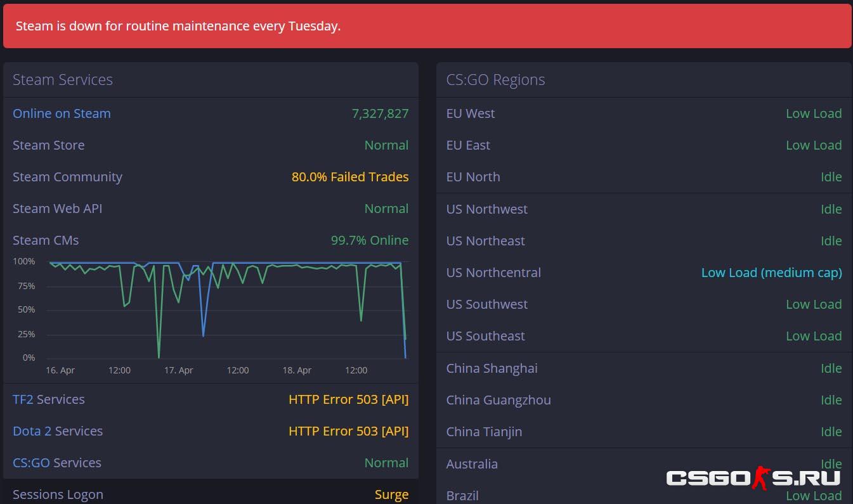853x504 pixels.
Task: Click the CS:GO Regions panel heading
Action: point(495,80)
